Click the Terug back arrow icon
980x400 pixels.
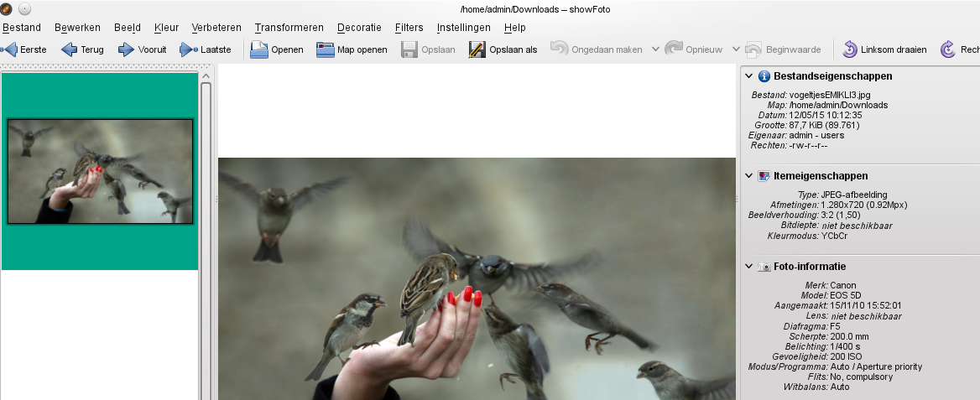[x=70, y=49]
